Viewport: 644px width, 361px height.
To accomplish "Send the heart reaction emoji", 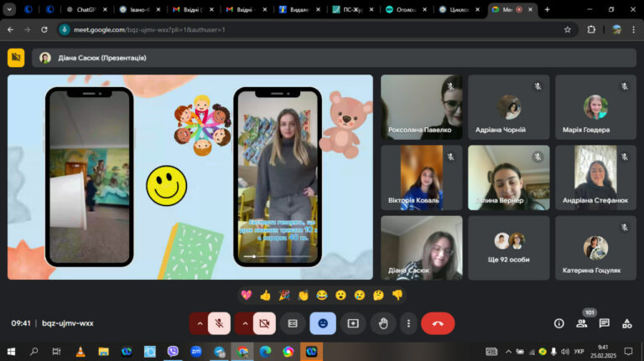I will click(x=247, y=295).
